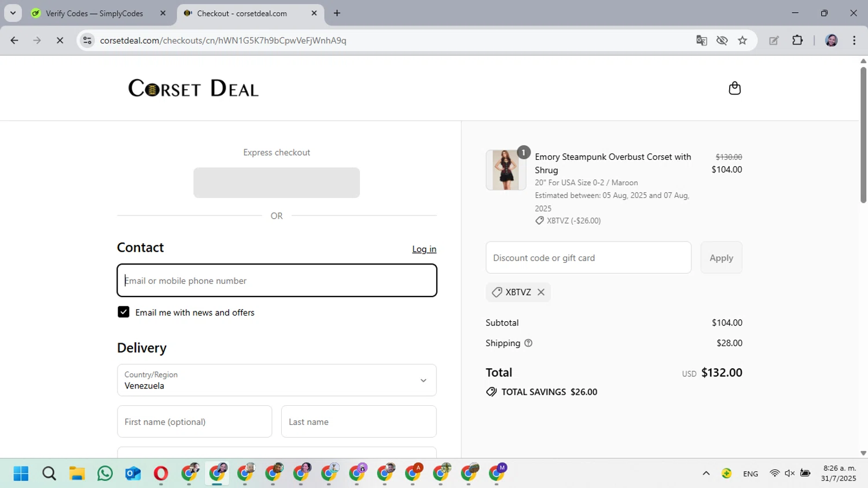
Task: Open the Chrome extensions puzzle icon
Action: click(797, 41)
